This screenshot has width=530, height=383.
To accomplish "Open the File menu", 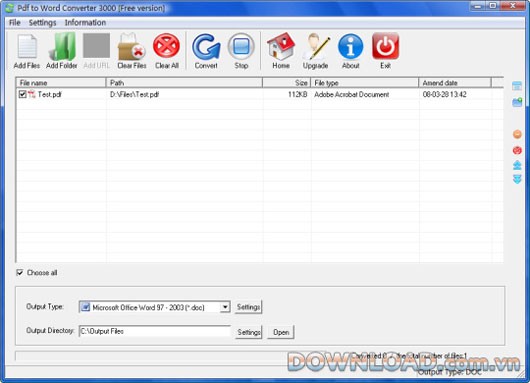I will pos(15,23).
